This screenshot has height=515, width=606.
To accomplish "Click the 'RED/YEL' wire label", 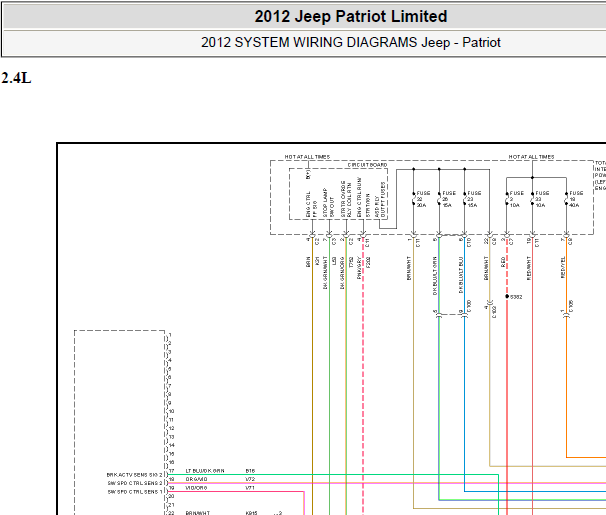I will click(x=563, y=267).
